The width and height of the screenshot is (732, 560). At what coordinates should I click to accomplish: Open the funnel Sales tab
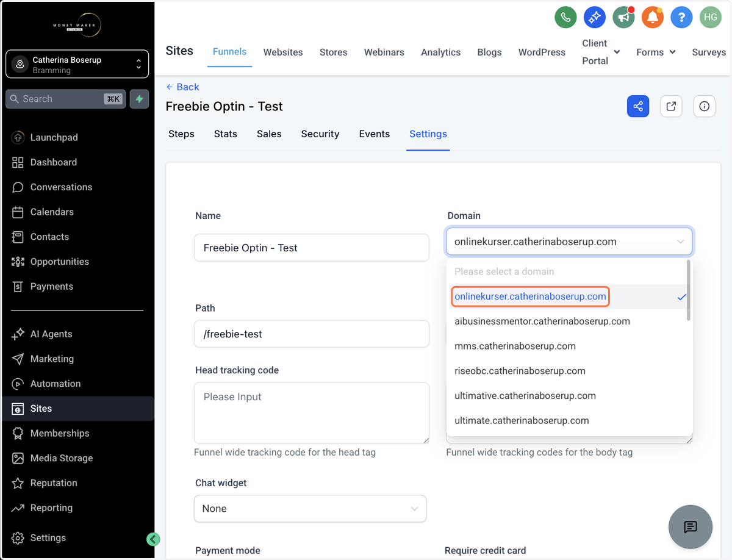click(x=269, y=134)
